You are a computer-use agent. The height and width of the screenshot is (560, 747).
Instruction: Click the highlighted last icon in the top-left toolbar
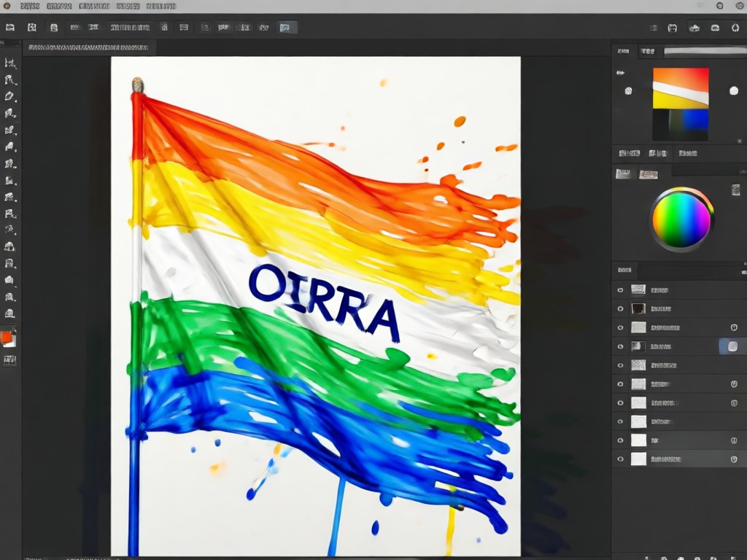[x=285, y=28]
